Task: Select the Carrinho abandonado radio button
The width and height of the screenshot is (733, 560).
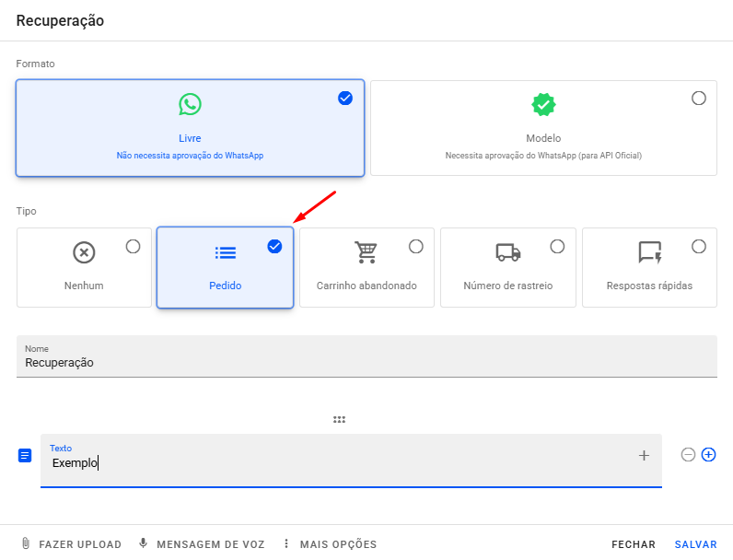Action: [x=416, y=246]
